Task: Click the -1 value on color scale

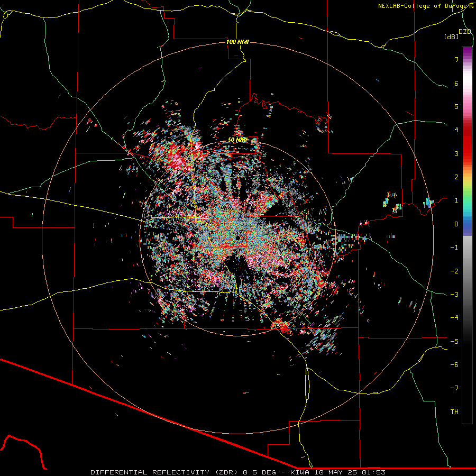Action: (454, 248)
